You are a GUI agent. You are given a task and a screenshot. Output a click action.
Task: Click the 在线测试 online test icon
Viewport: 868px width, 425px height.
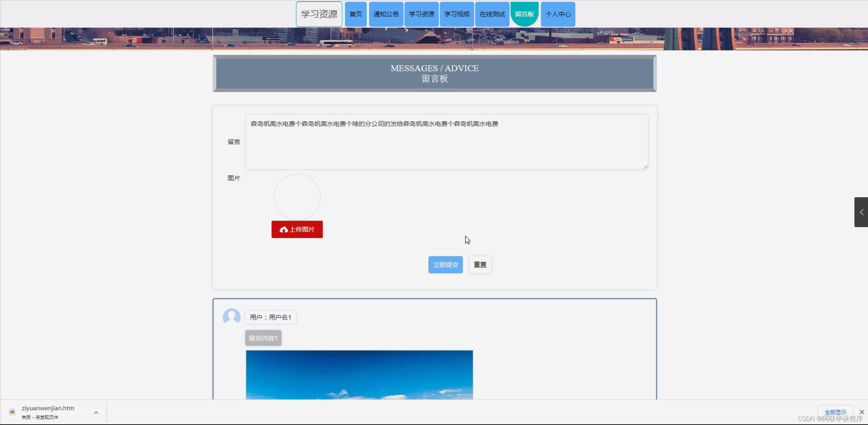(492, 14)
